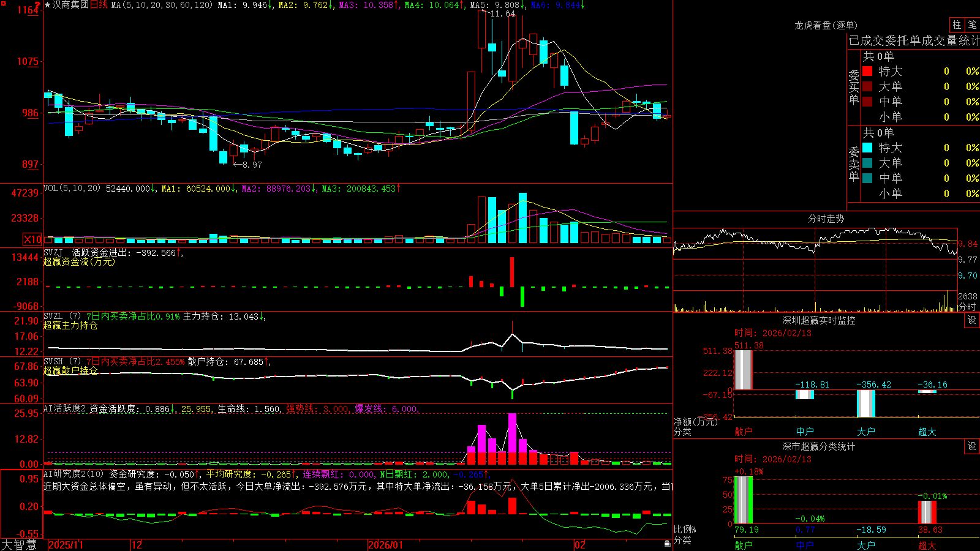The height and width of the screenshot is (551, 980).
Task: Click the 委买单 共0单 count row
Action: coord(878,56)
